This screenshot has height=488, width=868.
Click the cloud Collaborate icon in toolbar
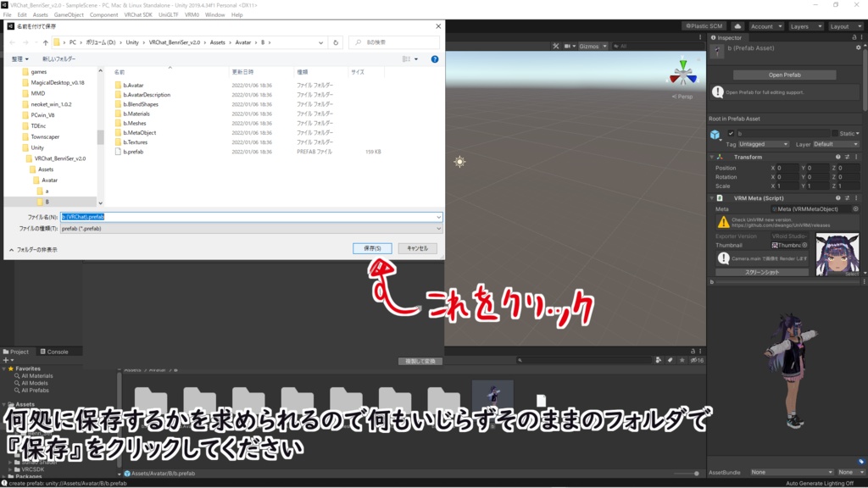click(x=737, y=27)
